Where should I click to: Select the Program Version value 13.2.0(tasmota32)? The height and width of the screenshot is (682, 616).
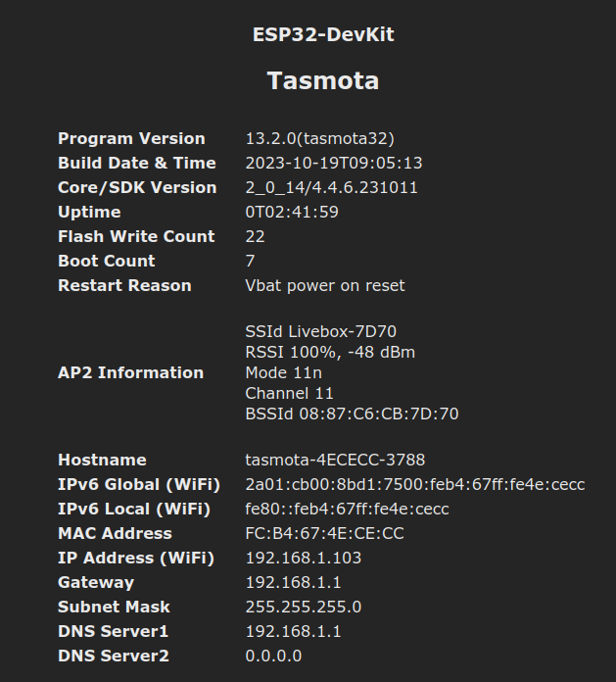point(319,138)
